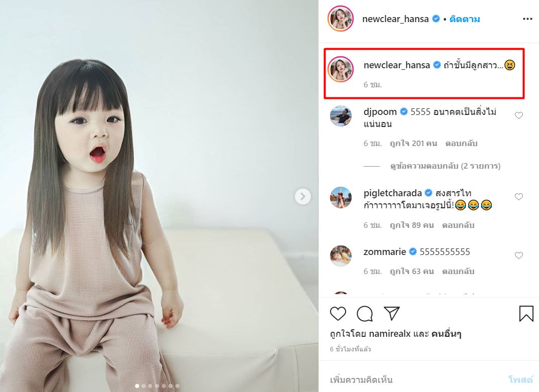Open the three-dot more options menu

click(527, 19)
